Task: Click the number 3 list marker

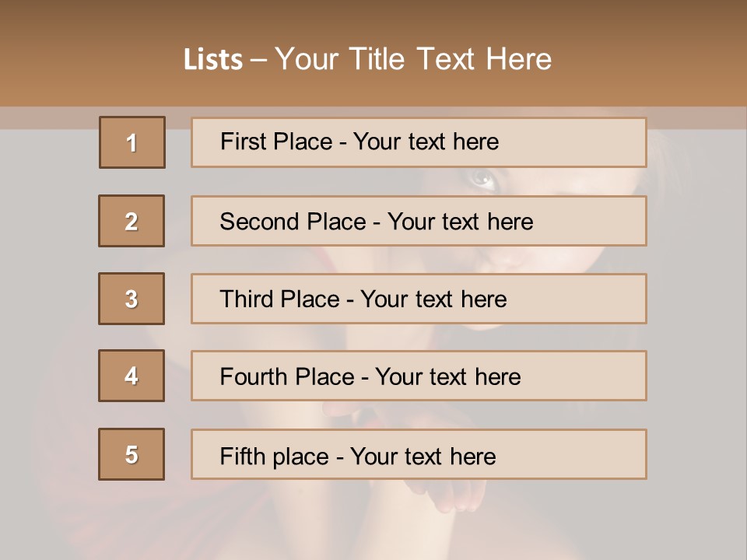Action: pyautogui.click(x=132, y=299)
